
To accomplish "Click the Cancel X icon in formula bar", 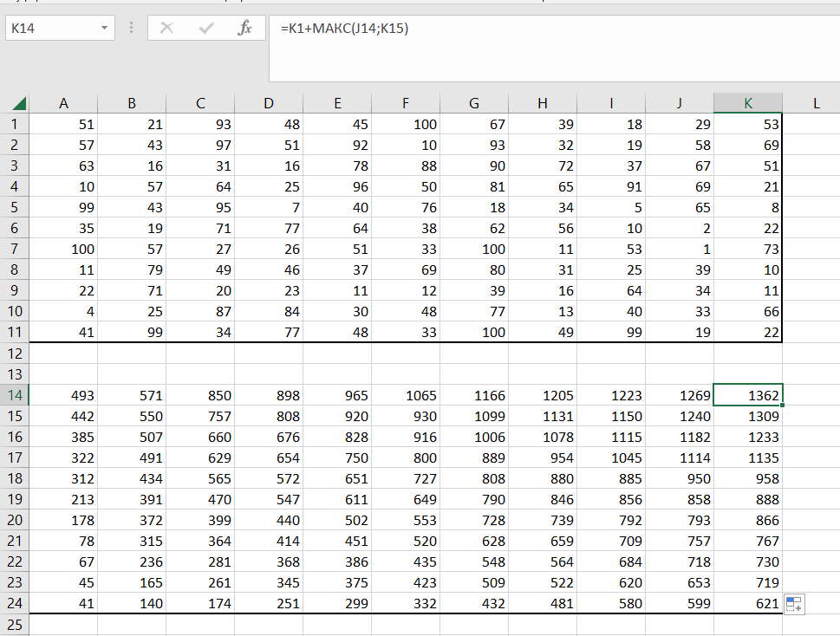I will (x=167, y=29).
